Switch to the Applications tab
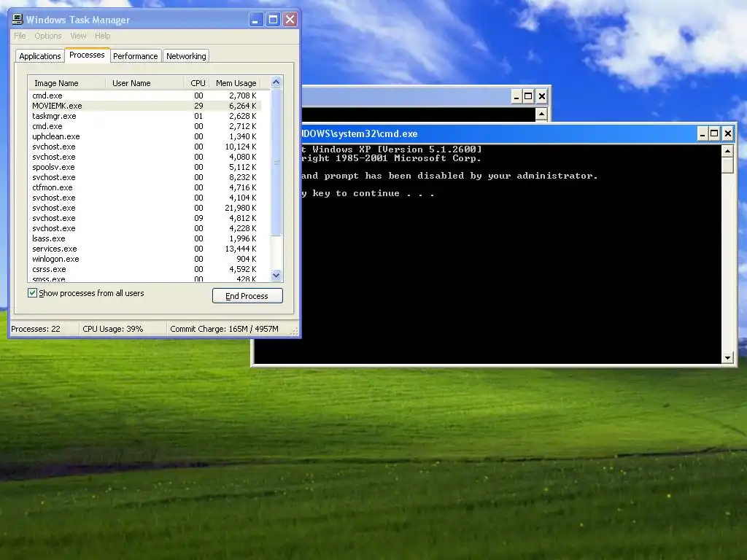747x560 pixels. pos(40,55)
